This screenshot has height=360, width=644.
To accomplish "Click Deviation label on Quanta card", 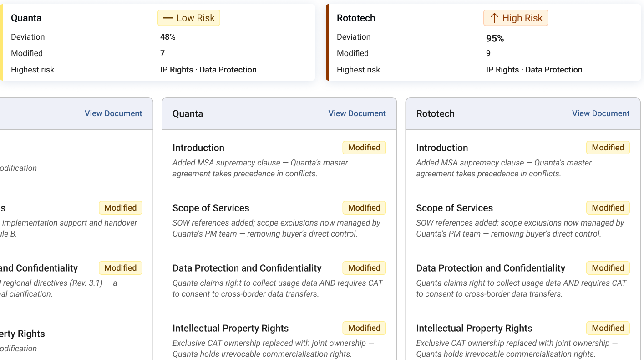I will [28, 37].
